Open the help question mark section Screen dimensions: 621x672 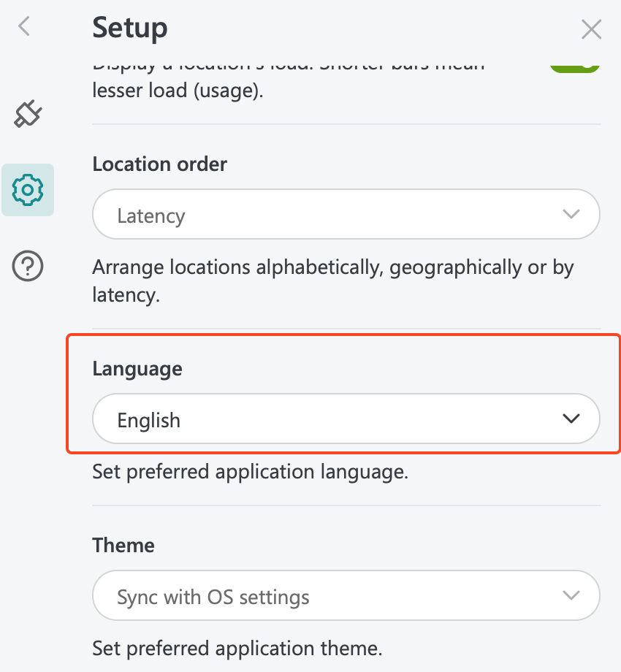[x=28, y=266]
